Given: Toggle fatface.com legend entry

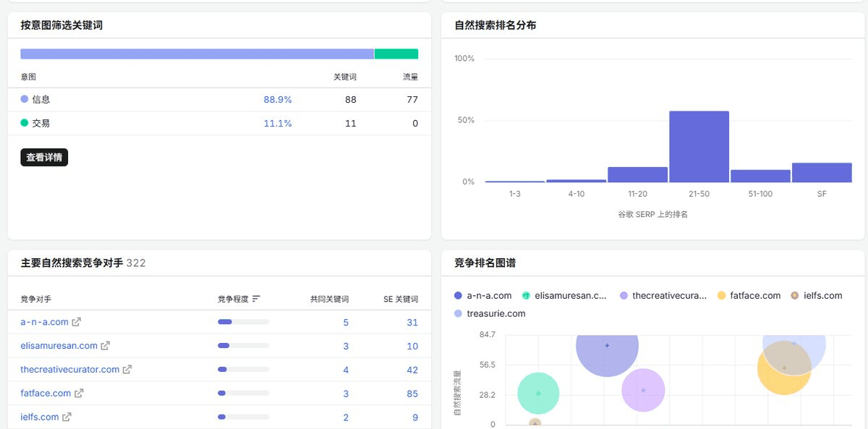Looking at the screenshot, I should click(749, 295).
